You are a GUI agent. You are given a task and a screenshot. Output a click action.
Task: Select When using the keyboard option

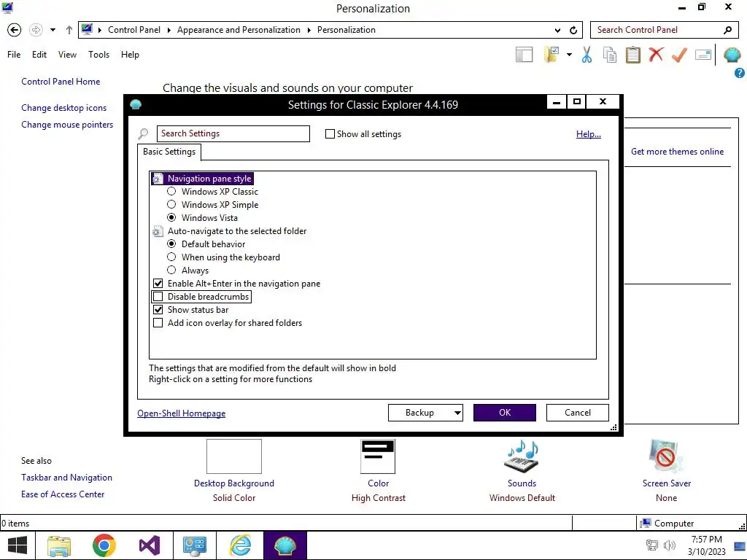[x=171, y=257]
